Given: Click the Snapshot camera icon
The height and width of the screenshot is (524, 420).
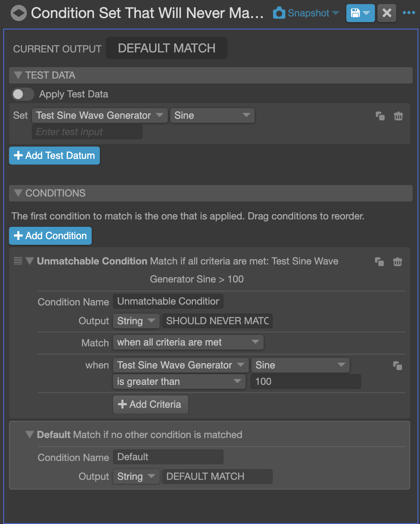Looking at the screenshot, I should [279, 13].
